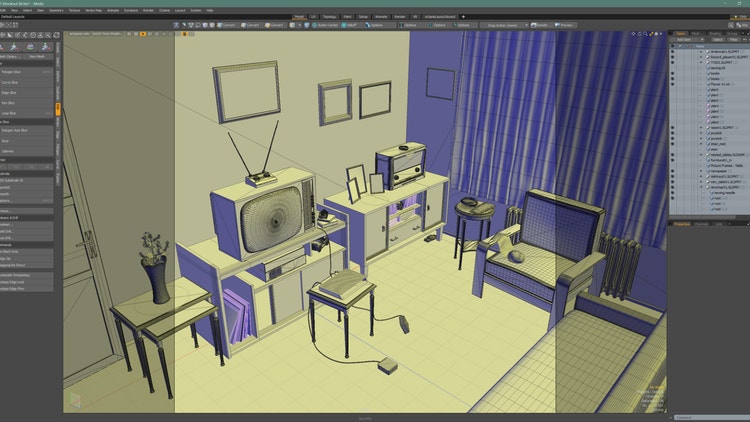Click the pan view icon in viewport corner

tap(633, 34)
